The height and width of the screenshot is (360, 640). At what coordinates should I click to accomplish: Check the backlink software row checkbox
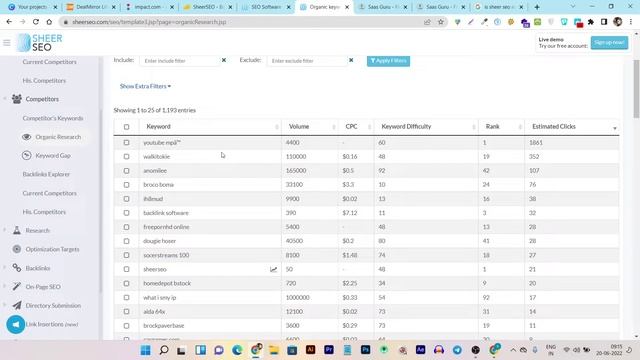click(x=127, y=213)
